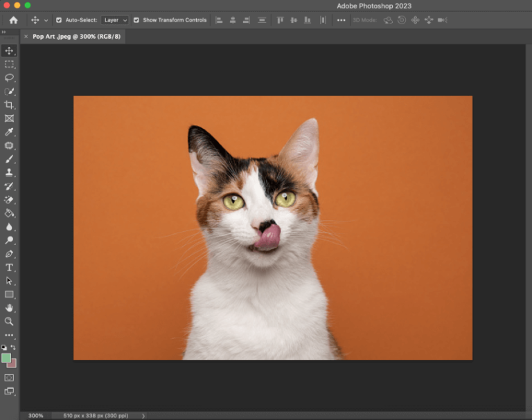Screen dimensions: 532x420
Task: Switch to the Pop Art .jpeg tab
Action: (x=76, y=36)
